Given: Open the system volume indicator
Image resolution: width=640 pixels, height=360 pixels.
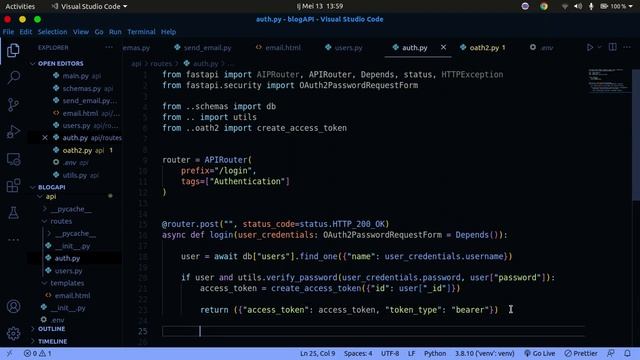Looking at the screenshot, I should click(578, 6).
